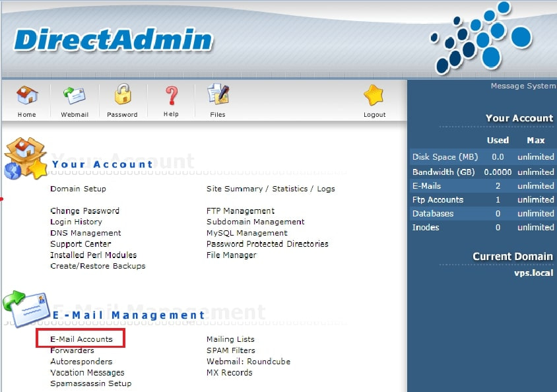Open DNS Management
557x392 pixels.
[x=86, y=233]
